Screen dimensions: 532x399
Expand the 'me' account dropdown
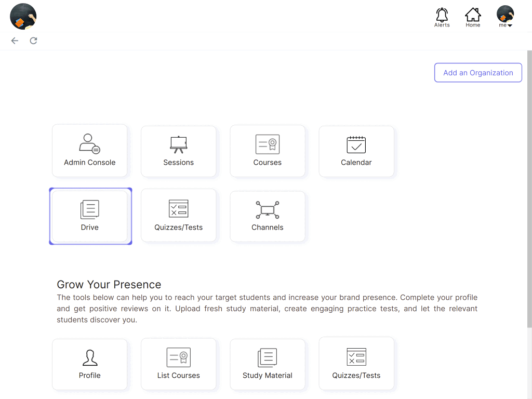point(505,17)
